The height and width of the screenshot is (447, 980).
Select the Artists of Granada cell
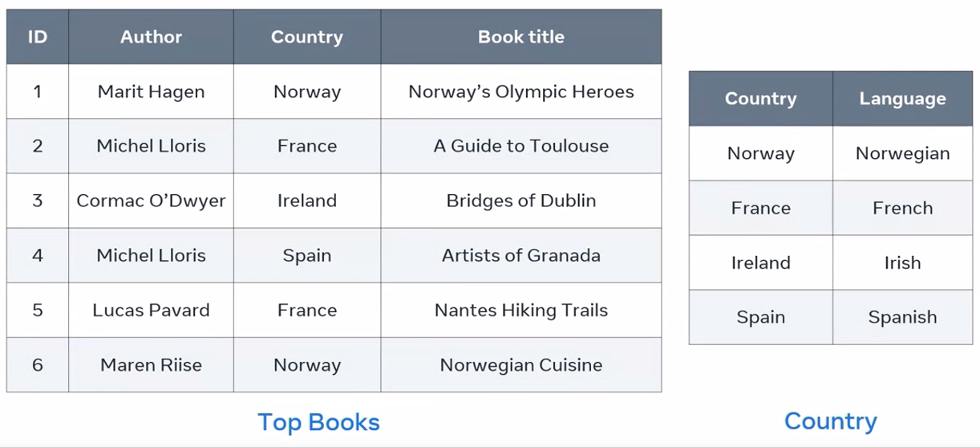520,255
